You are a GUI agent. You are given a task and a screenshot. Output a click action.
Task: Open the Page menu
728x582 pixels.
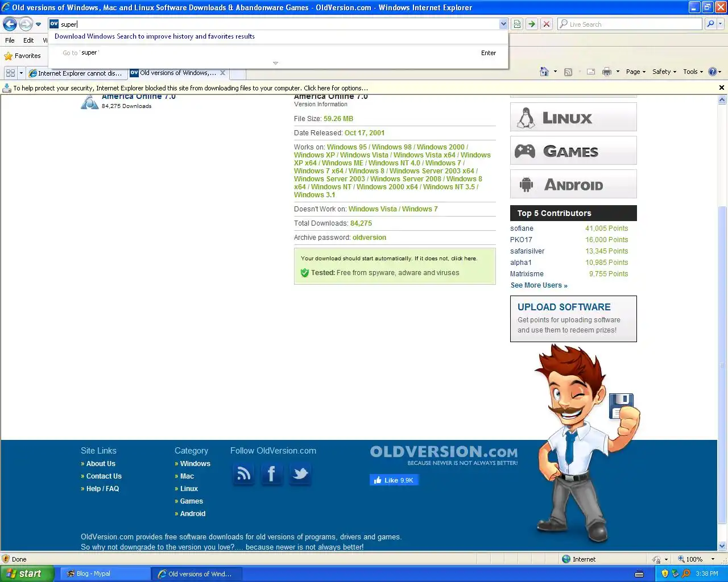click(636, 72)
